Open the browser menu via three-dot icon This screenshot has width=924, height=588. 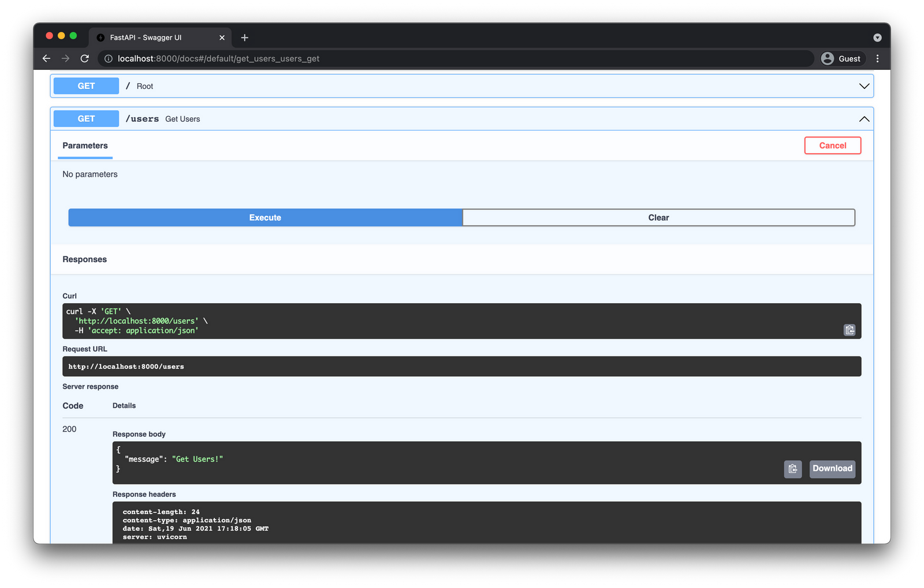point(877,58)
